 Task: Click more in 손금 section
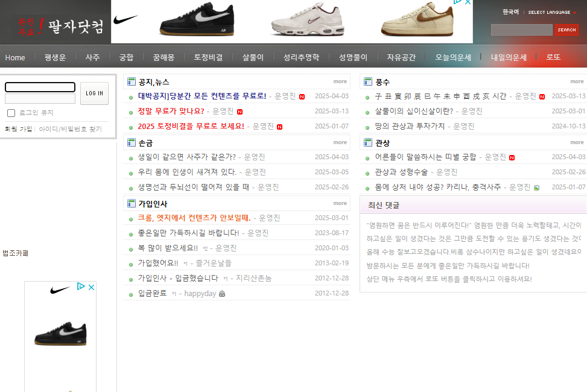[x=340, y=142]
